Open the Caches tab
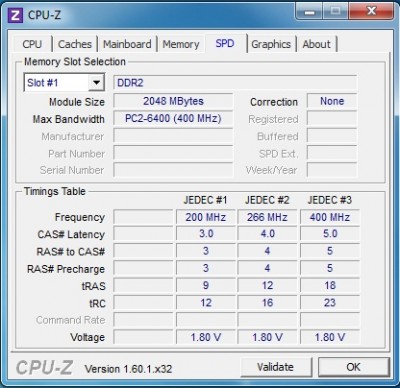This screenshot has height=388, width=400. 75,44
